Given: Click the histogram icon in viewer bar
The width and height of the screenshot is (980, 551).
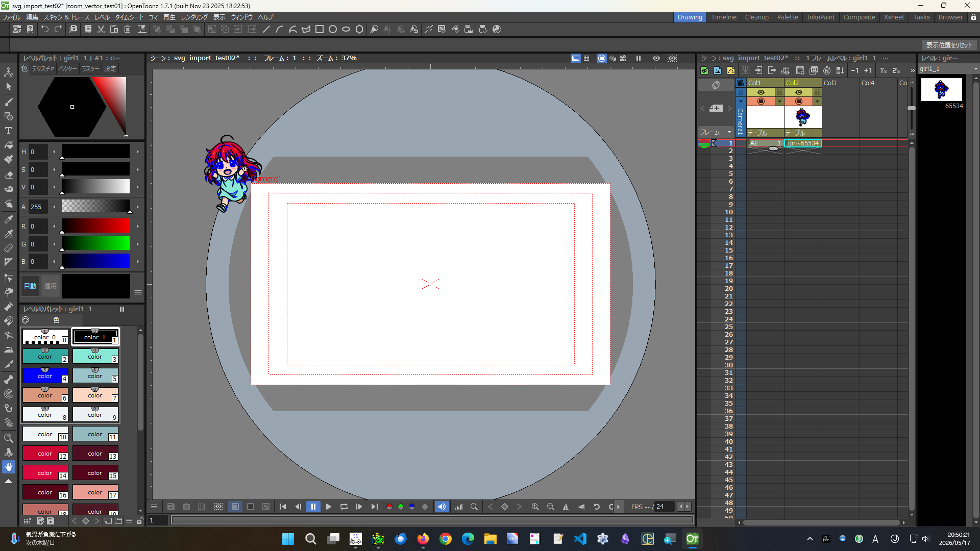Looking at the screenshot, I should pos(459,507).
